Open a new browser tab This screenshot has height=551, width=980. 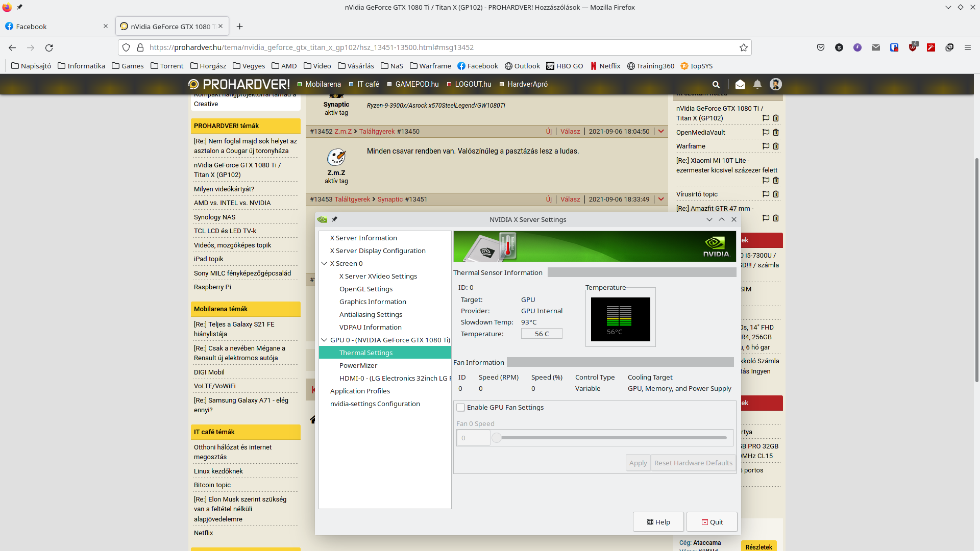click(x=240, y=27)
